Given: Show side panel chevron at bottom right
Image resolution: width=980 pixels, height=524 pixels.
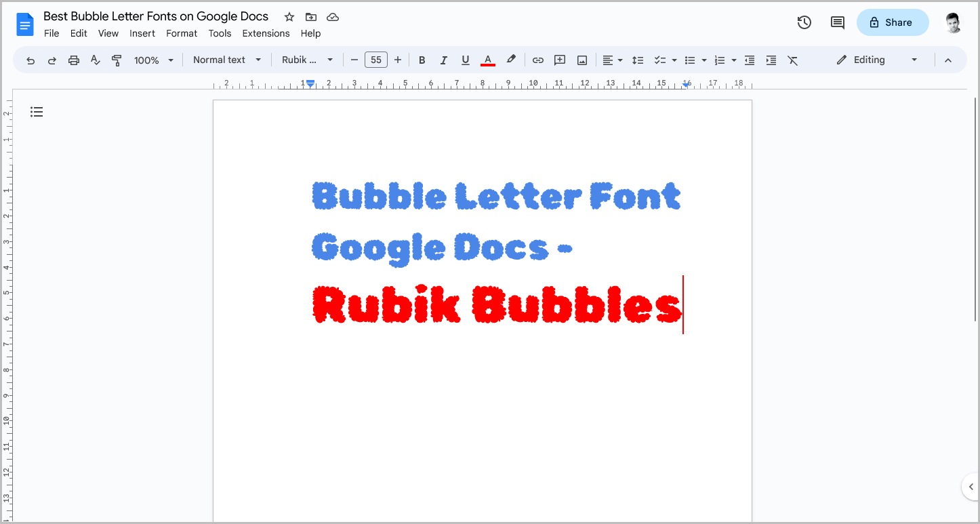Looking at the screenshot, I should pyautogui.click(x=971, y=487).
